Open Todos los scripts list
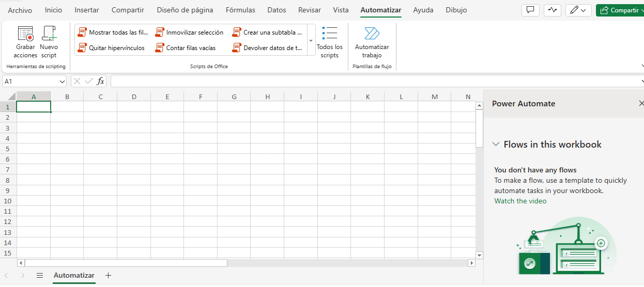The width and height of the screenshot is (644, 287). coord(330,42)
